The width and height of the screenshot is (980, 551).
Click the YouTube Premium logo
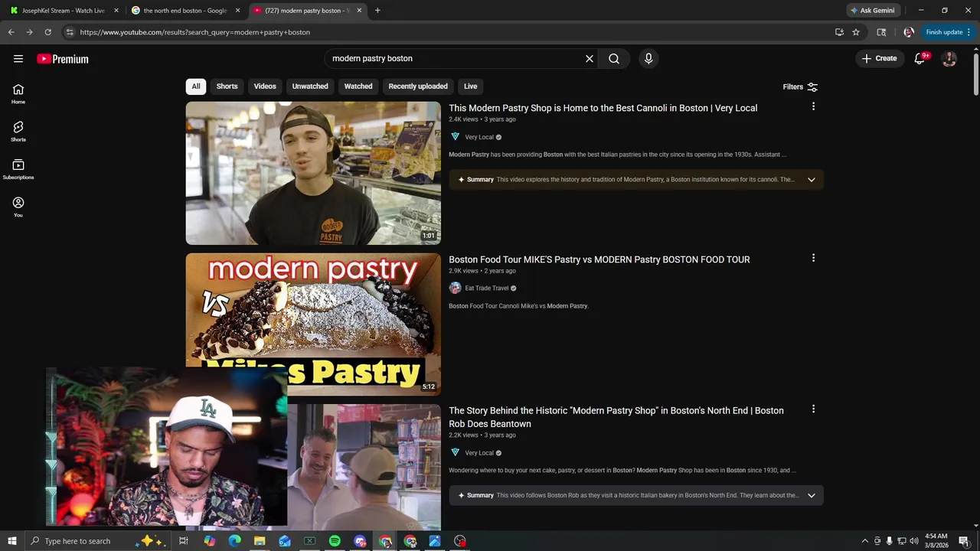[x=63, y=59]
